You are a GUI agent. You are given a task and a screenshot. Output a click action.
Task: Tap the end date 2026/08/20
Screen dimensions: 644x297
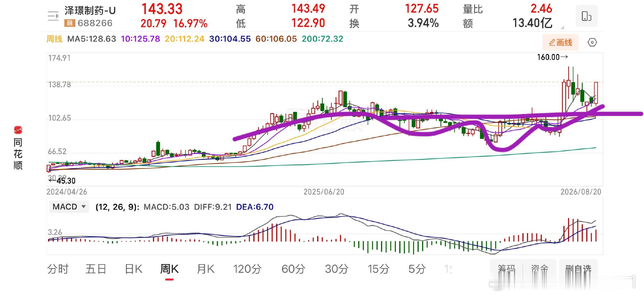click(581, 192)
